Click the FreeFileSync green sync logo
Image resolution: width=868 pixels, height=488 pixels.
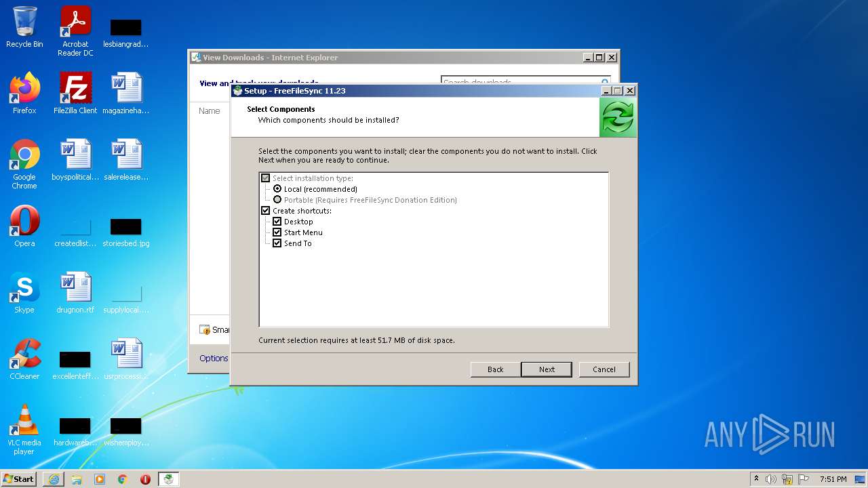point(617,117)
